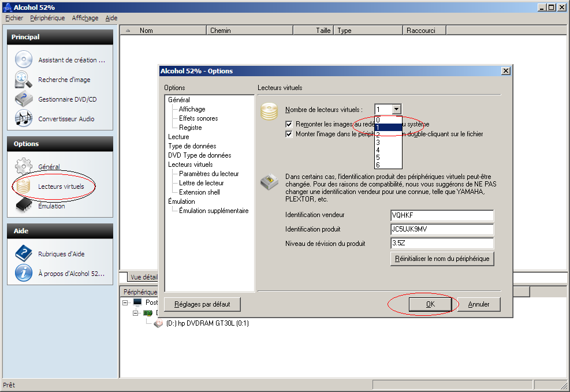Select Extension shell tree item
Image resolution: width=570 pixels, height=392 pixels.
[199, 192]
